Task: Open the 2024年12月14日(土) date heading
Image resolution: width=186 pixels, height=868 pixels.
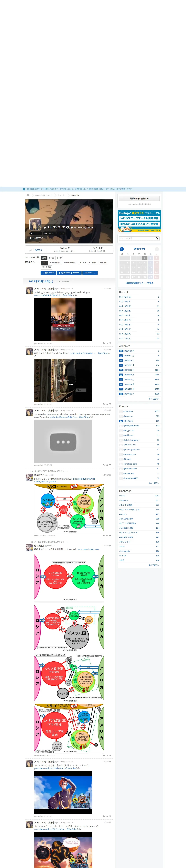Action: pos(41,281)
